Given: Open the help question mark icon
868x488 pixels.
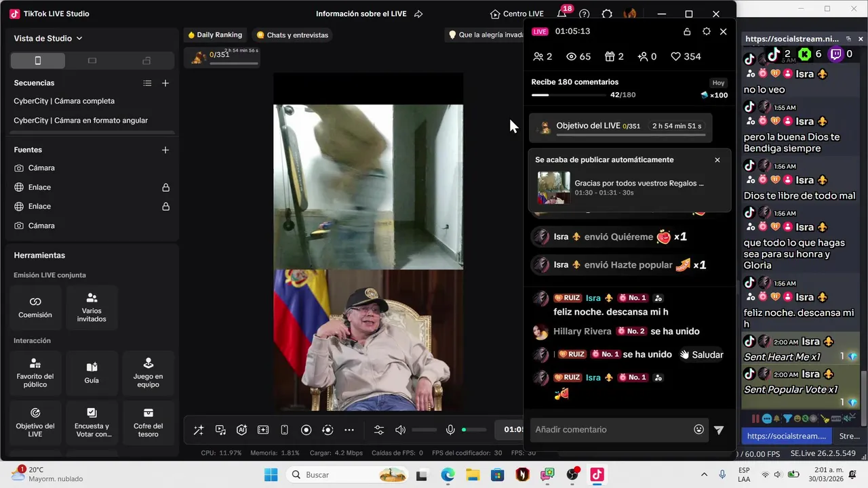Looking at the screenshot, I should point(585,14).
